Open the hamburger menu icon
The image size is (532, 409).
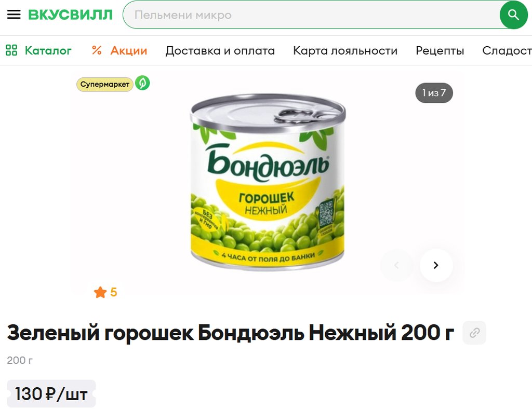(14, 15)
